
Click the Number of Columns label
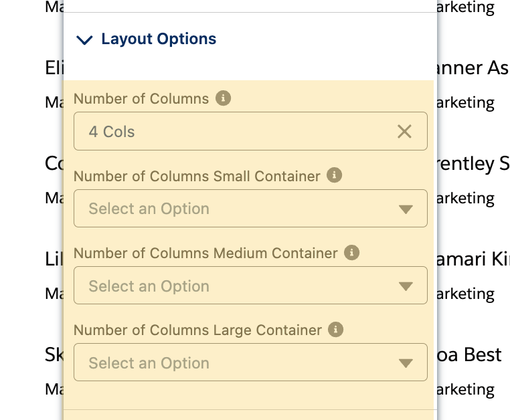coord(141,99)
